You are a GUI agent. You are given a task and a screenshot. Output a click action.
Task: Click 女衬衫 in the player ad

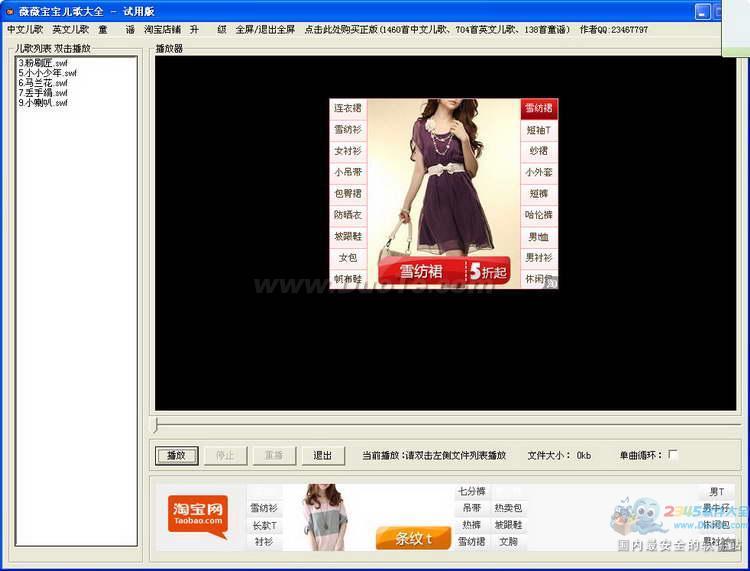(348, 151)
